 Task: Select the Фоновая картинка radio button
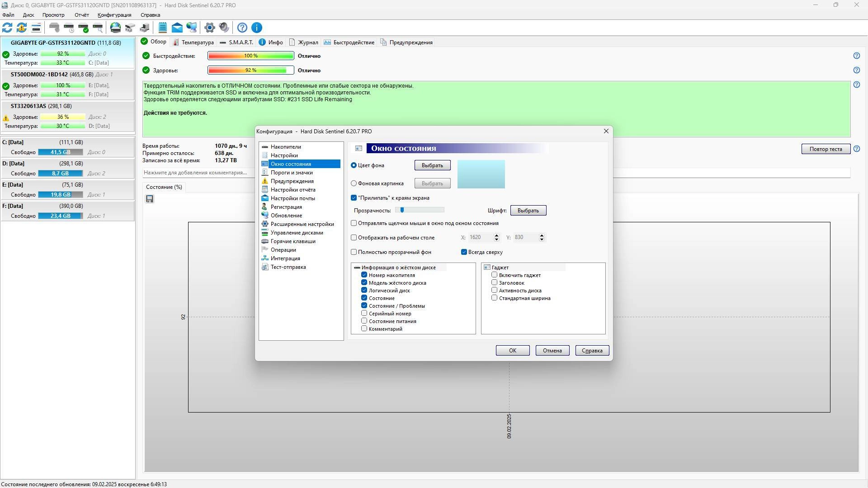354,183
